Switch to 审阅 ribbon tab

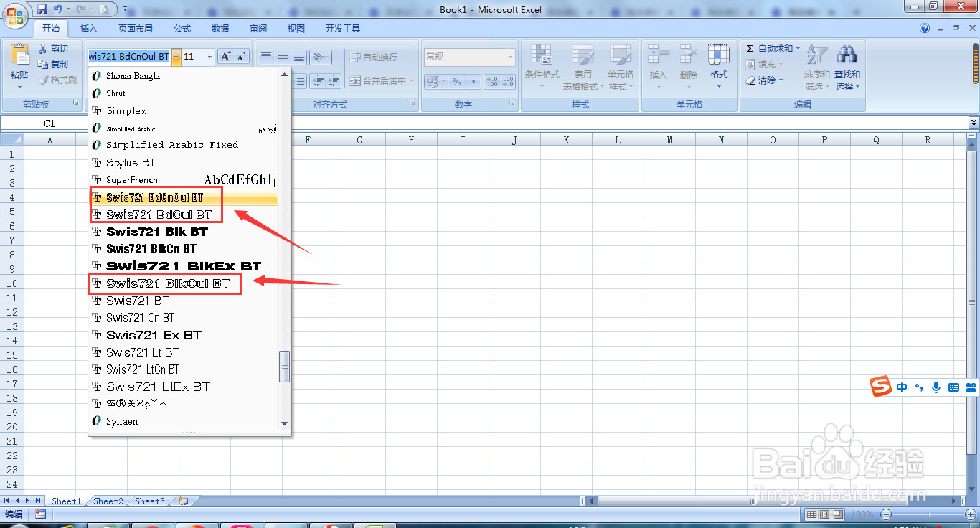coord(258,29)
